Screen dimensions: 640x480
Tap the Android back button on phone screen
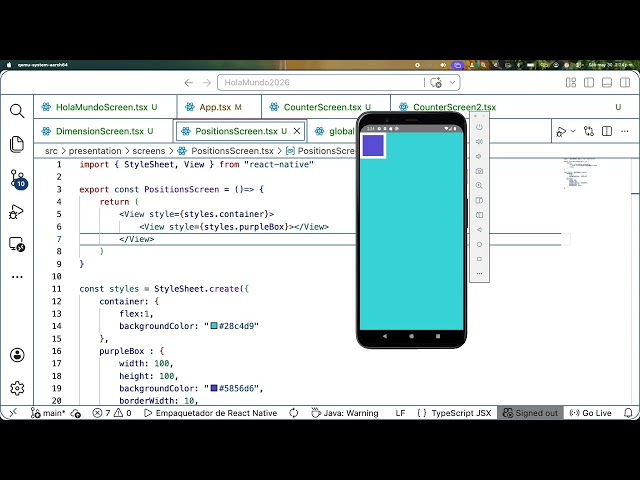[385, 336]
